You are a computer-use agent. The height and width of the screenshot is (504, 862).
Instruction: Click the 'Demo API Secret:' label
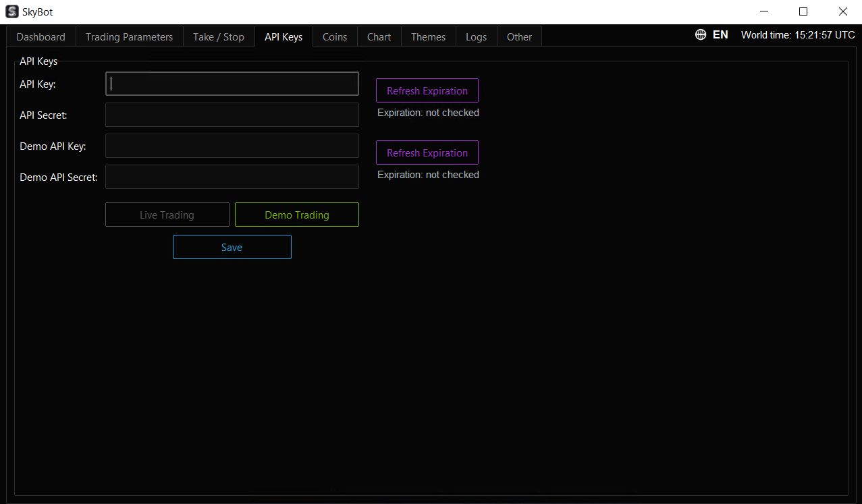tap(59, 177)
